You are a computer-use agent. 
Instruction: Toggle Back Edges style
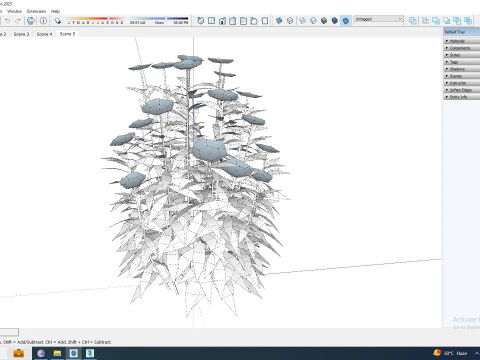coord(290,21)
